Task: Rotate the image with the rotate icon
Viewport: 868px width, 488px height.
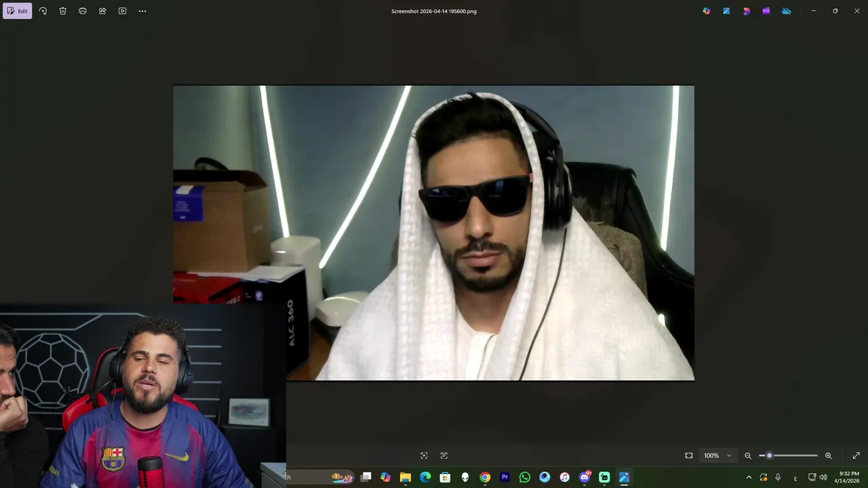Action: click(x=43, y=11)
